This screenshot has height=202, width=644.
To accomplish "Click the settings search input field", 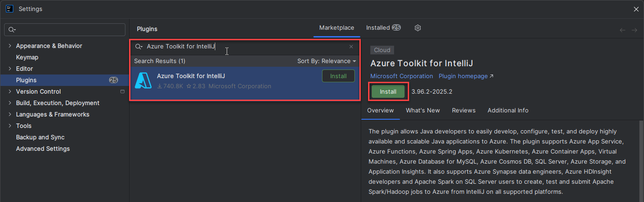I will (68, 30).
